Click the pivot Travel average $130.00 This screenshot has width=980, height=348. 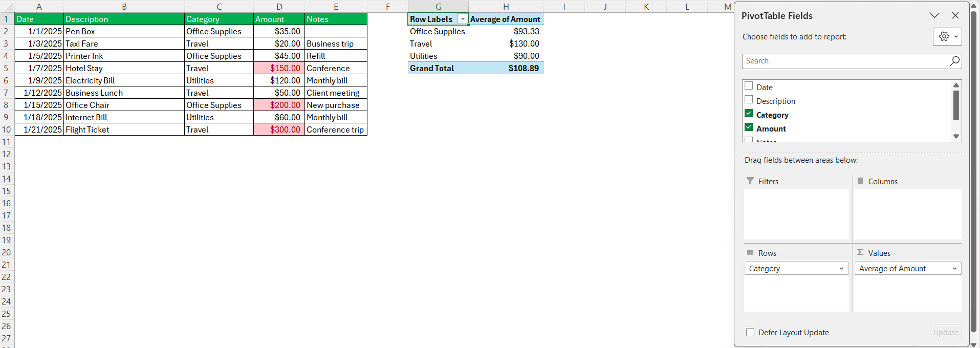[x=506, y=43]
